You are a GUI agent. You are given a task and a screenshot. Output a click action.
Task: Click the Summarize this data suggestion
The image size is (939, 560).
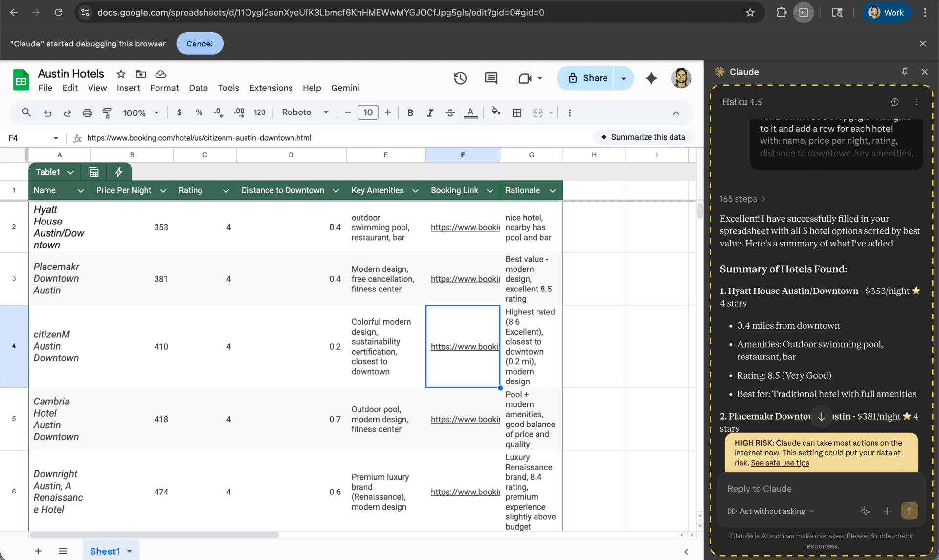click(x=643, y=137)
